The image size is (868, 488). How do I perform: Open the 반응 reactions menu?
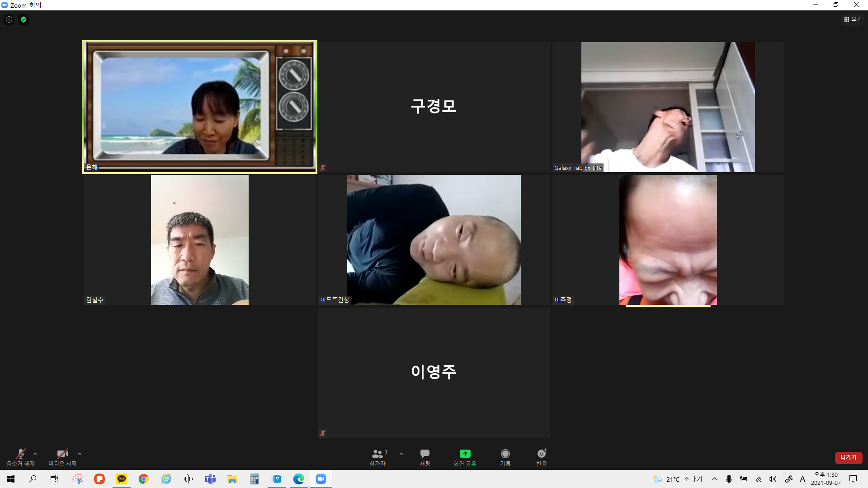pos(542,457)
